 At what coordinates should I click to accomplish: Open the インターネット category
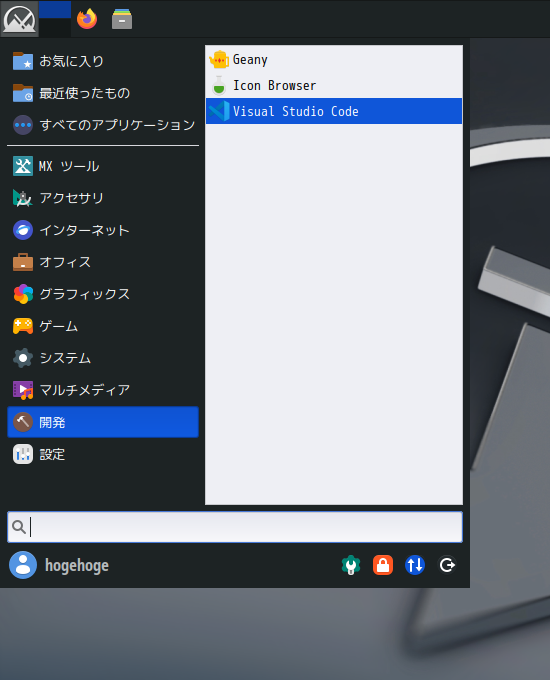[103, 230]
